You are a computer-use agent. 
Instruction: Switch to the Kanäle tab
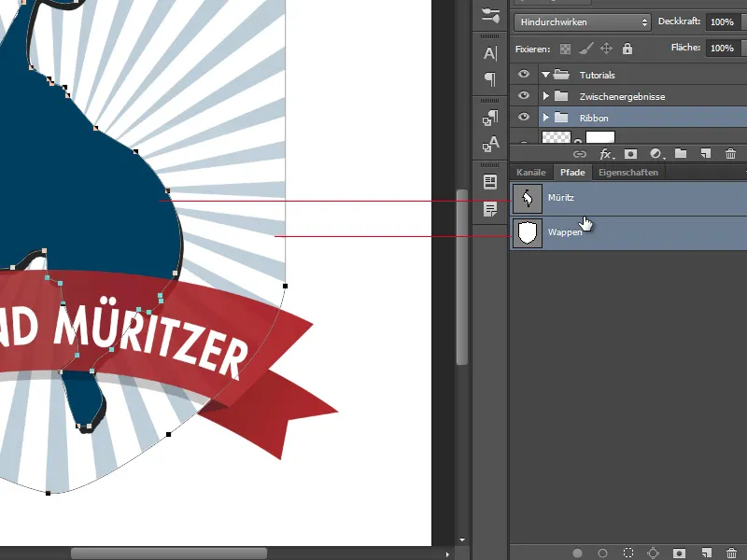point(530,173)
